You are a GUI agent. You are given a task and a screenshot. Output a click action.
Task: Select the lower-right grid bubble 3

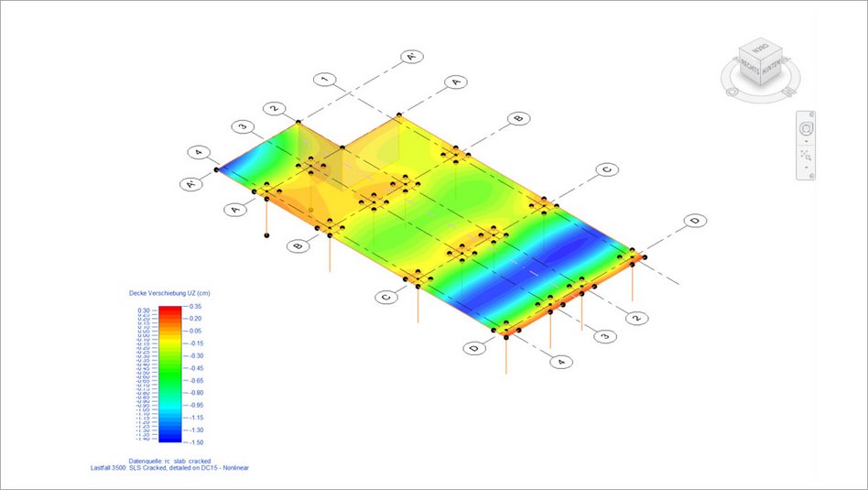[605, 336]
